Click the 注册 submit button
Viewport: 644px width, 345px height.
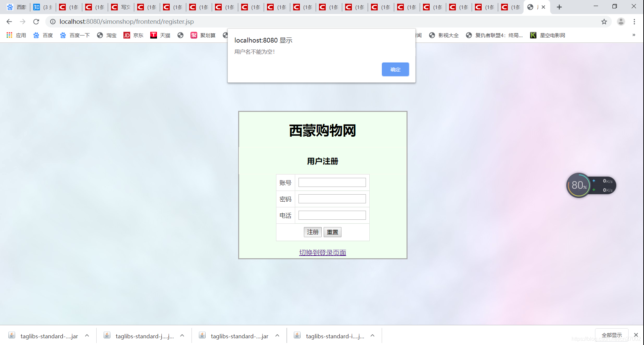(x=313, y=232)
